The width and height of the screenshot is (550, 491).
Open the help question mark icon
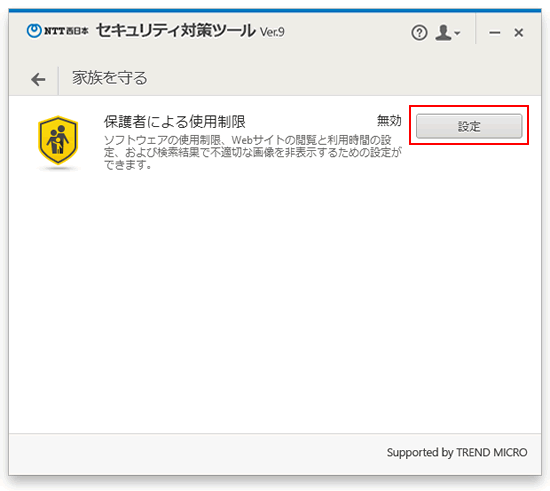click(419, 33)
